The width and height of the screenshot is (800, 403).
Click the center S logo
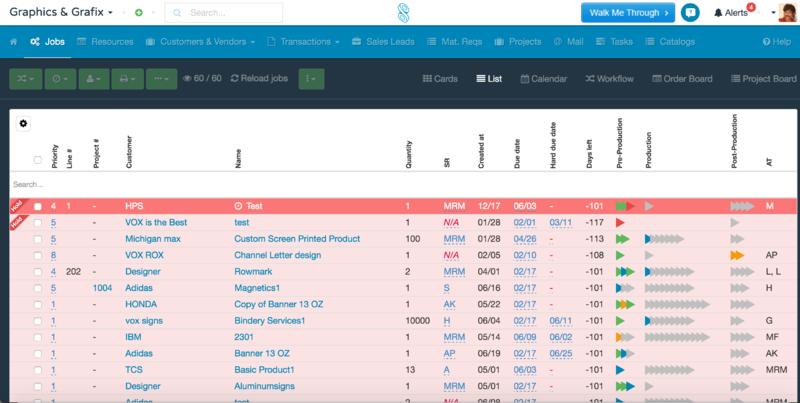click(x=404, y=13)
